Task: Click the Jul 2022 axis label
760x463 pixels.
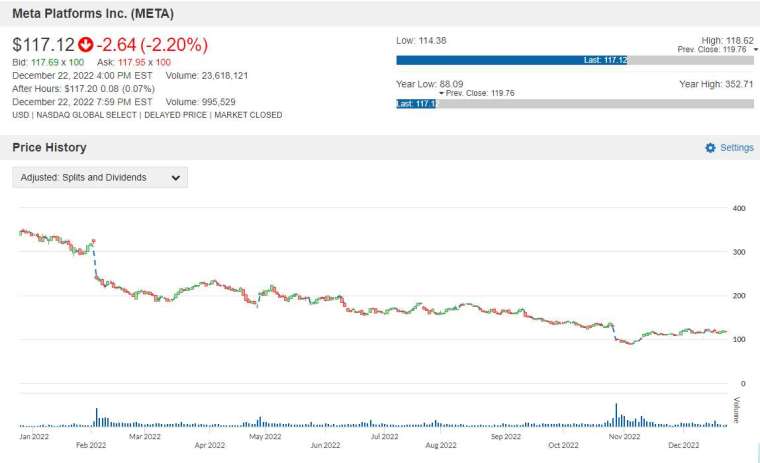Action: pyautogui.click(x=384, y=436)
